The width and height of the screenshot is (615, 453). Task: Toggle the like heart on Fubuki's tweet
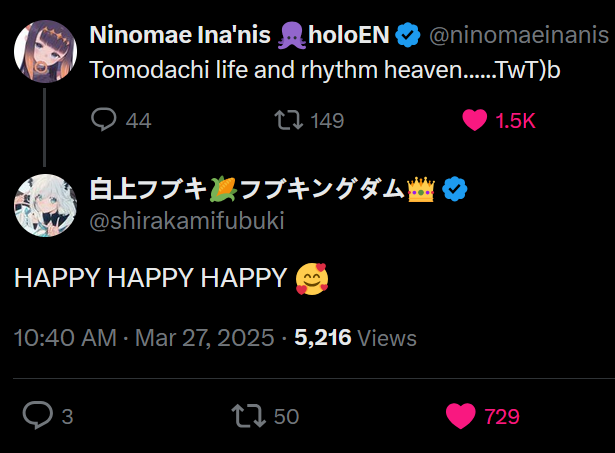[460, 415]
